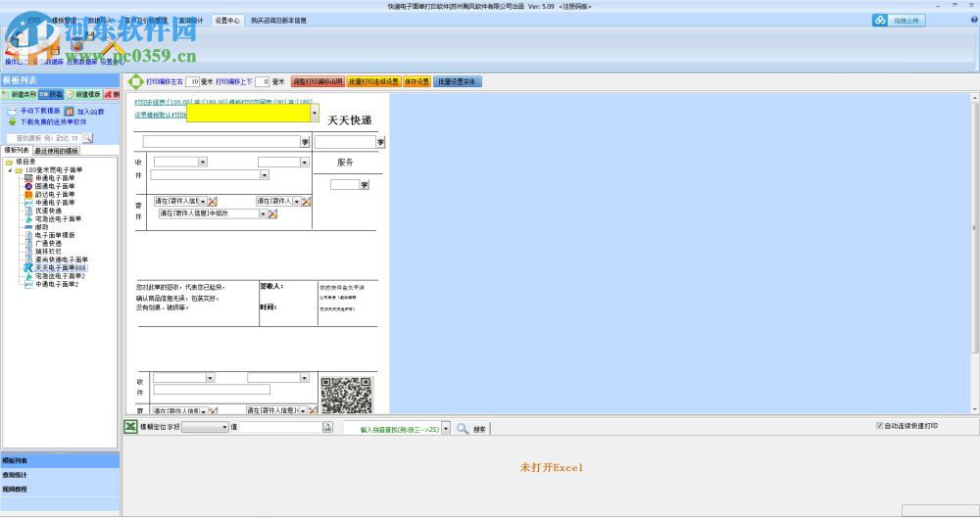Select 圆通电子面单 template in tree
This screenshot has height=518, width=980.
54,186
